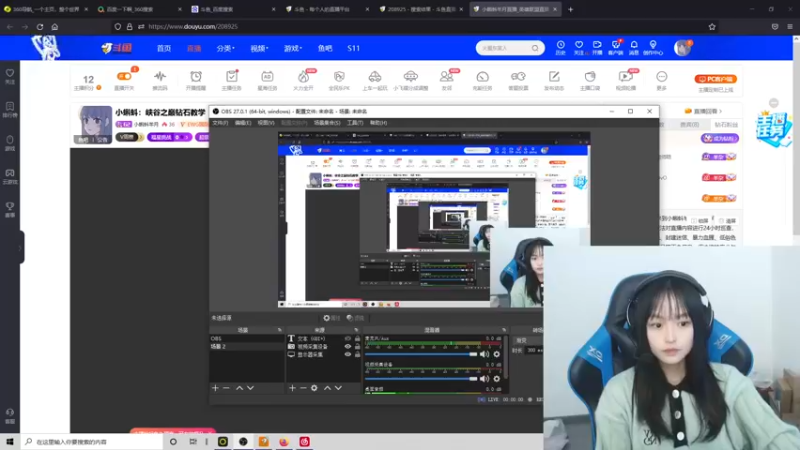Move source up with arrow button
This screenshot has height=450, width=800.
(x=328, y=388)
